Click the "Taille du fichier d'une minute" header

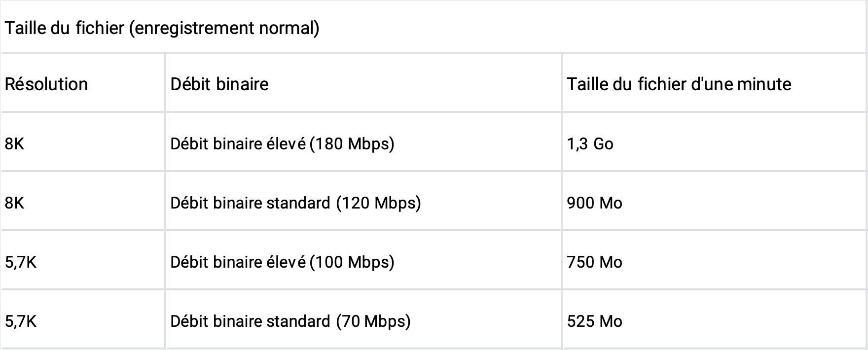pyautogui.click(x=679, y=84)
